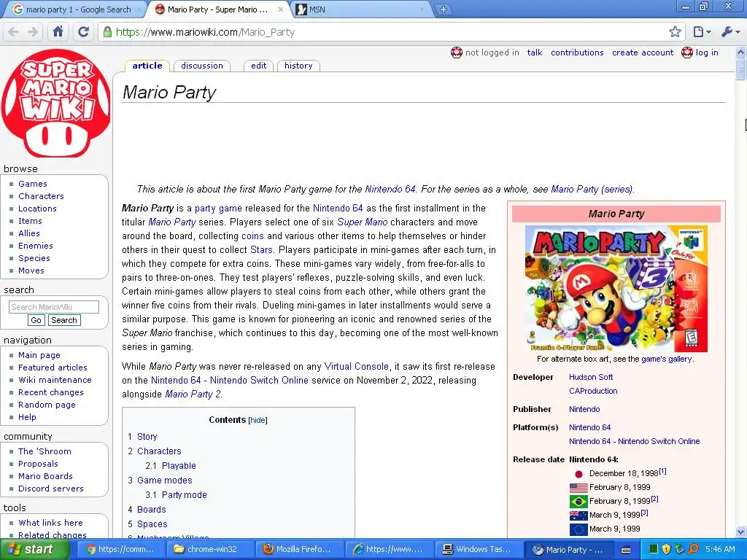This screenshot has height=560, width=747.
Task: Browse the Characters sidebar link
Action: 41,196
